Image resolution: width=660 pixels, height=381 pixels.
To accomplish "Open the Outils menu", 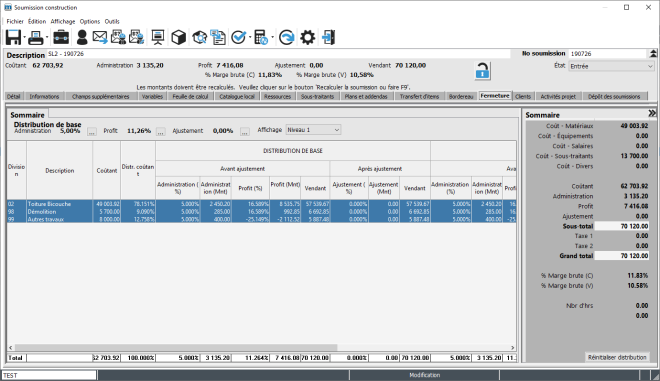I will pyautogui.click(x=112, y=21).
